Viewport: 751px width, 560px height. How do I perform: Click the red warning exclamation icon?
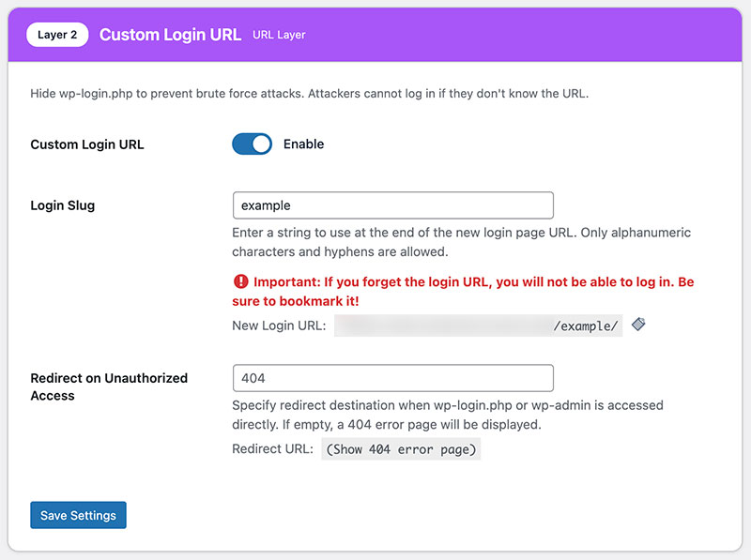(x=240, y=281)
